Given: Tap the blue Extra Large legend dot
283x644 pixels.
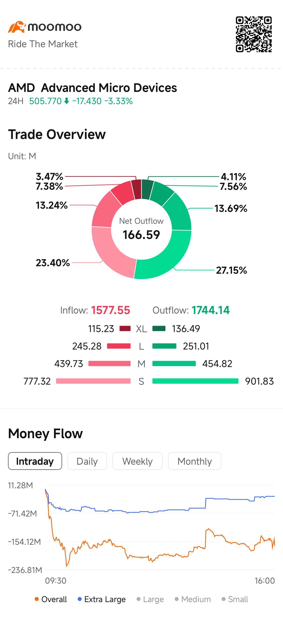Looking at the screenshot, I should [x=80, y=599].
